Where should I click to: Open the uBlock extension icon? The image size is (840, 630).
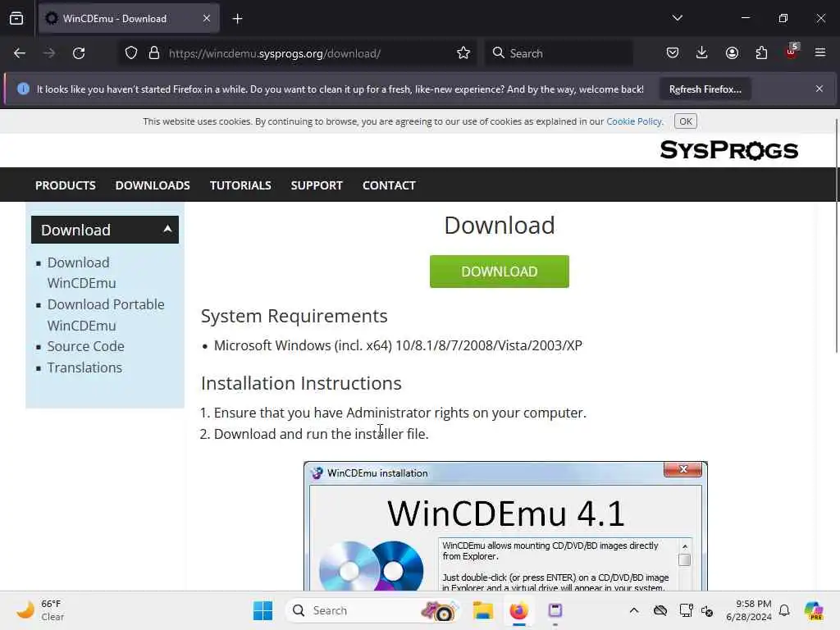(x=792, y=52)
